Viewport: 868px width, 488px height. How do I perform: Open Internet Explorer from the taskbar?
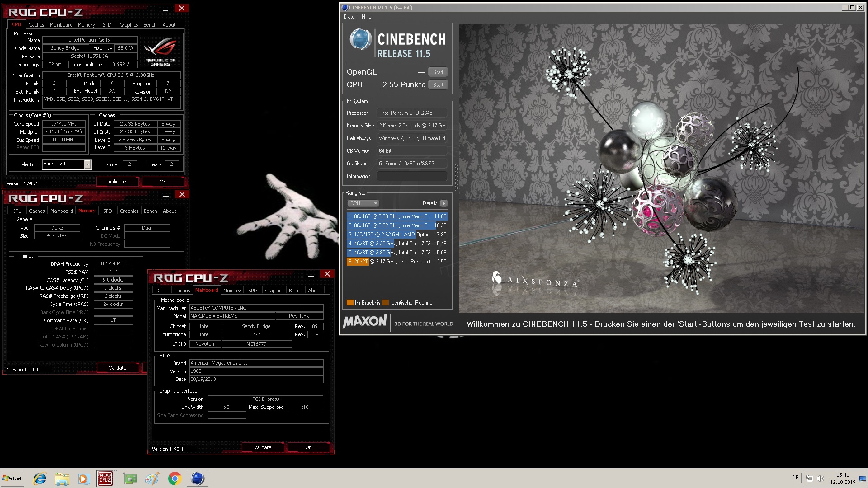(x=40, y=479)
